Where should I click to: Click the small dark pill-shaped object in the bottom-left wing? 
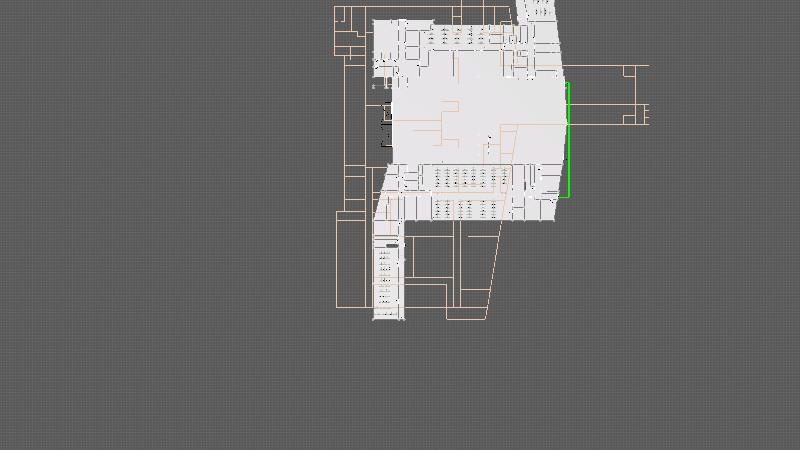[392, 245]
